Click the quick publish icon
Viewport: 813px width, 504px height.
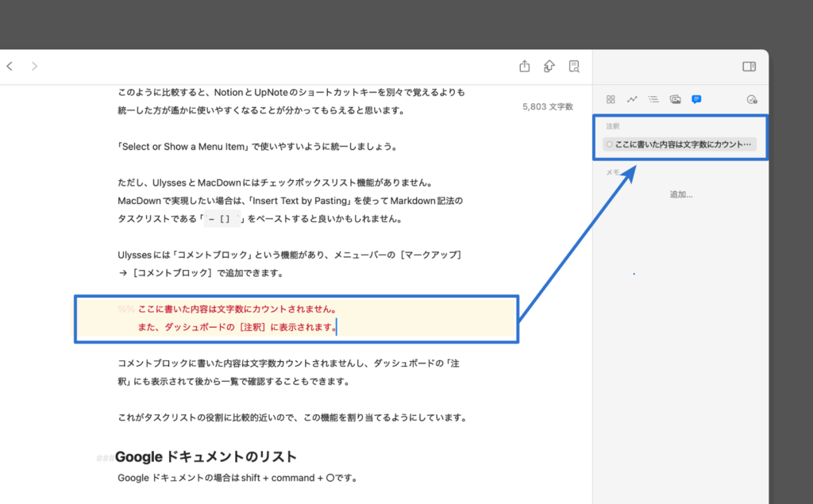click(549, 67)
